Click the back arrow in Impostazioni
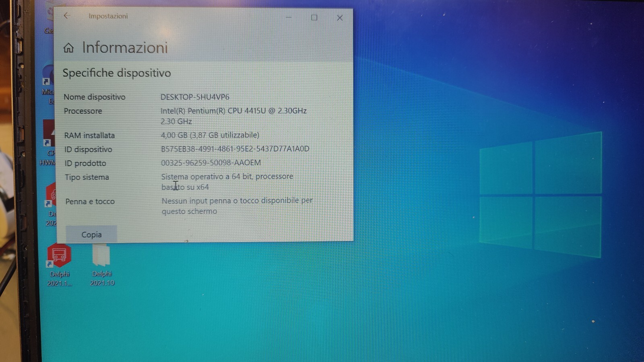The width and height of the screenshot is (644, 362). (x=67, y=16)
